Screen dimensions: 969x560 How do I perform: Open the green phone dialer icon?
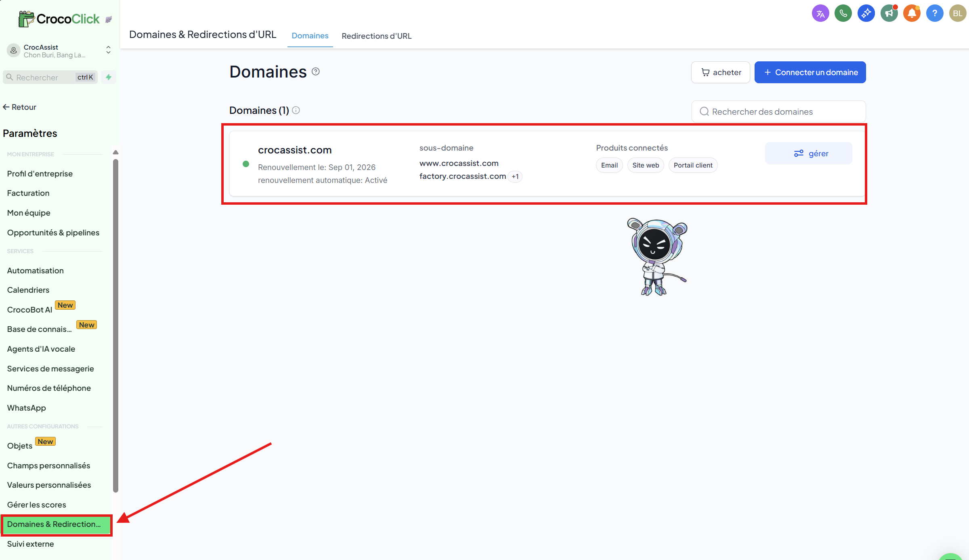pos(843,14)
